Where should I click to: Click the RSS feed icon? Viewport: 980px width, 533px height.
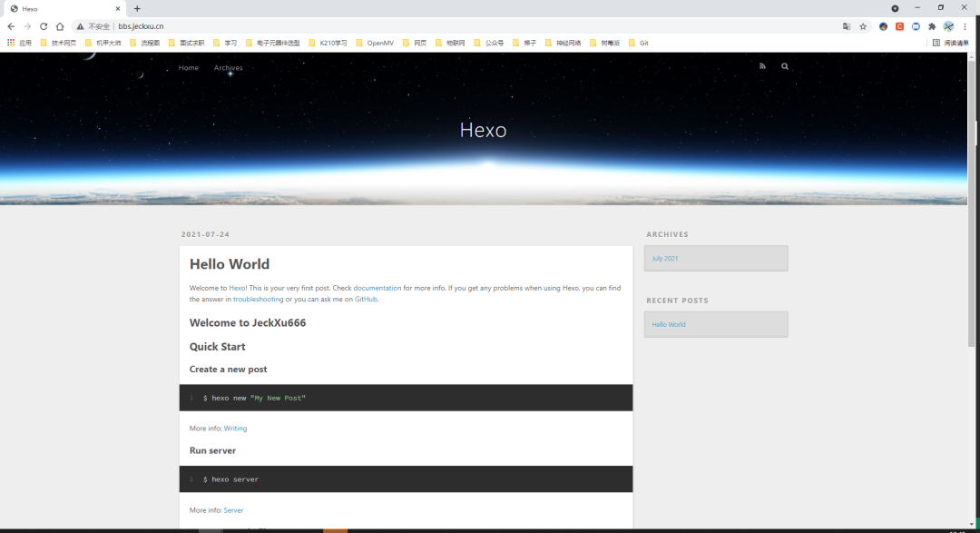click(x=762, y=66)
